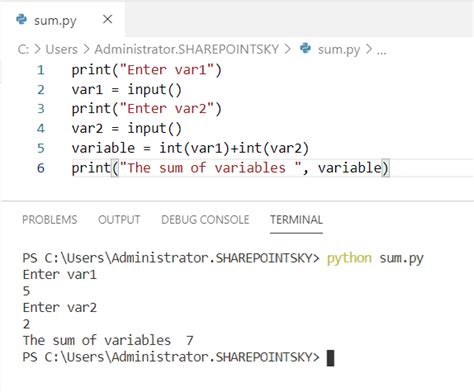Click terminal input value 5

[x=26, y=291]
